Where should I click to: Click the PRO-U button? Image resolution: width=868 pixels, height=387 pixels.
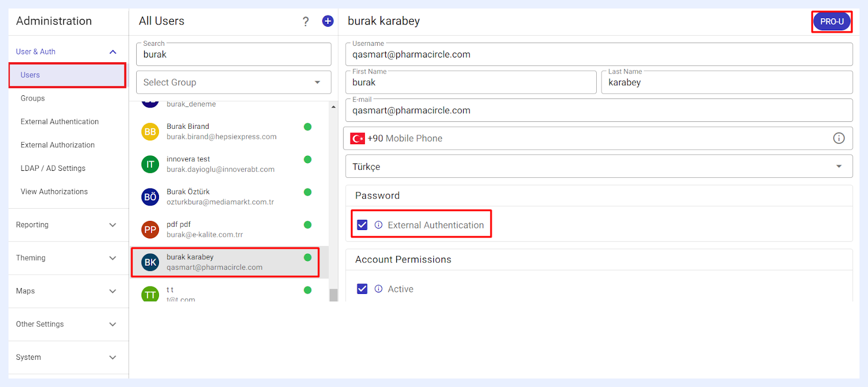click(832, 22)
